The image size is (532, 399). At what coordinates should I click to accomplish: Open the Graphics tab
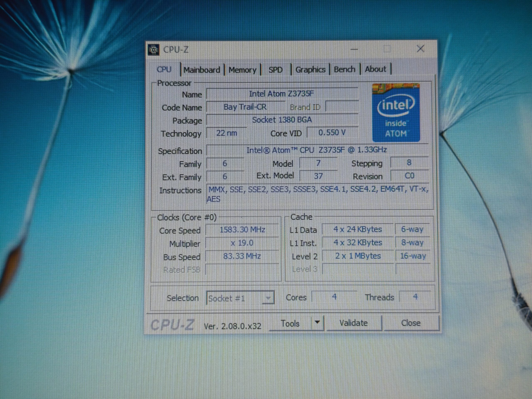[x=310, y=69]
